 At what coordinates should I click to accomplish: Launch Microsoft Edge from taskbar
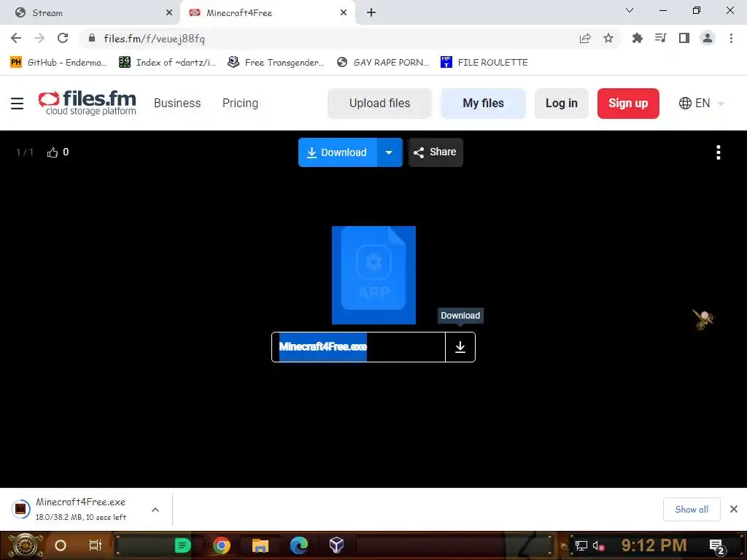tap(298, 545)
